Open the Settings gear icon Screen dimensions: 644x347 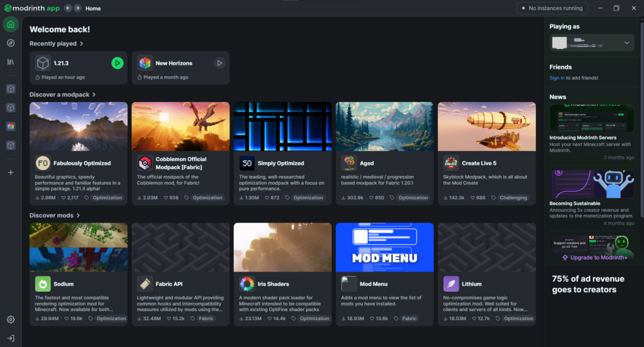tap(11, 319)
